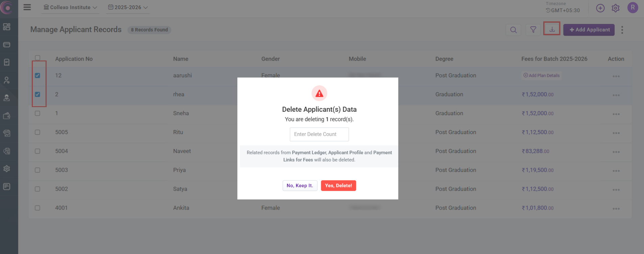
Task: Click the Enter Delete Count field
Action: 319,134
